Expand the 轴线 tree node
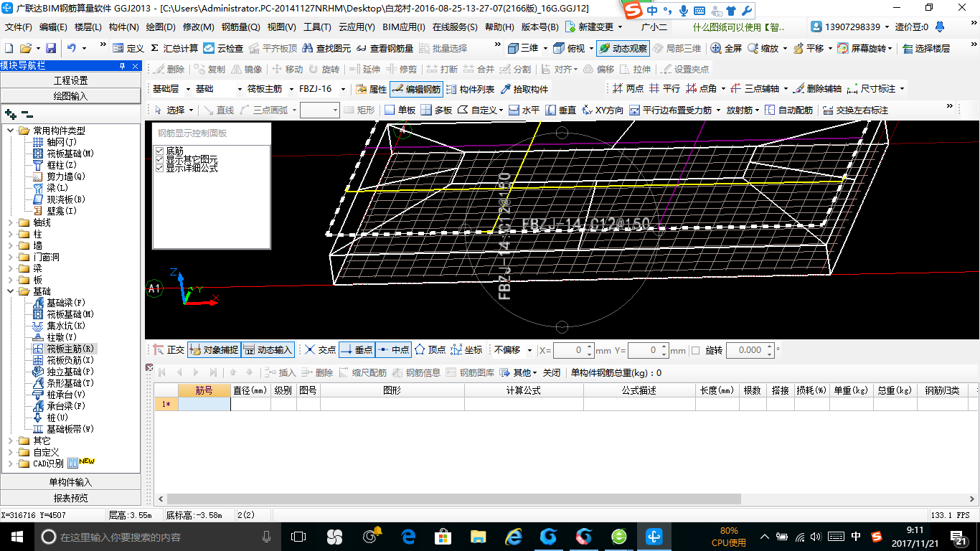Screen dimensions: 980x551 tap(11, 222)
